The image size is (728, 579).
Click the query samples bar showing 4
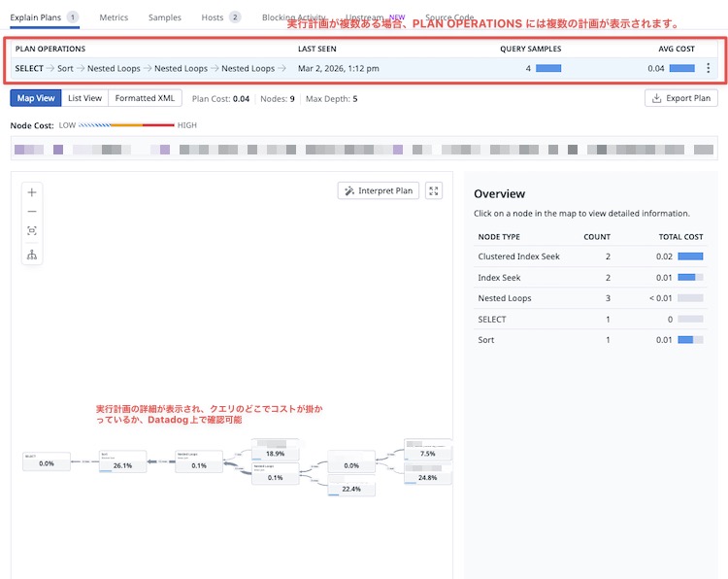pyautogui.click(x=548, y=68)
